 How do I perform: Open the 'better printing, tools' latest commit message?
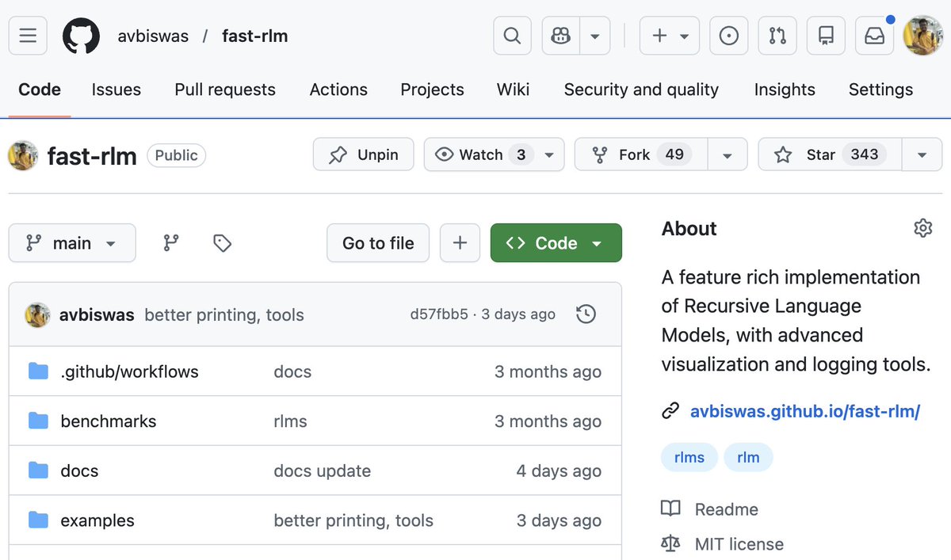pos(224,315)
